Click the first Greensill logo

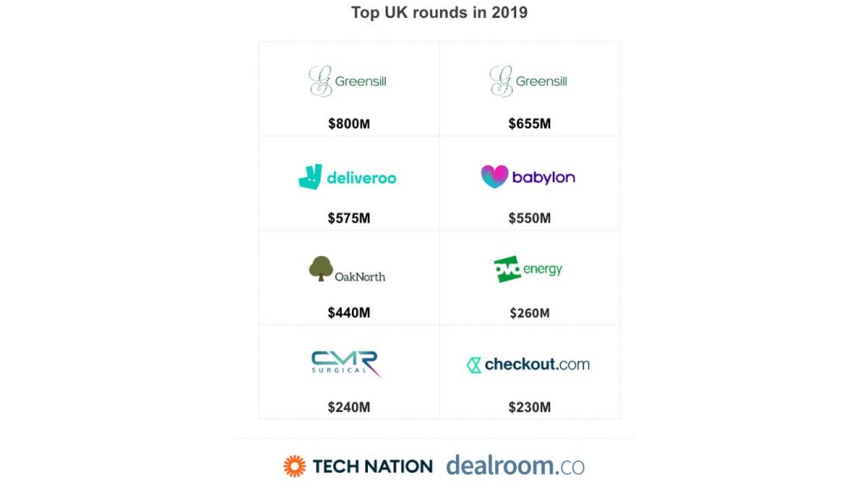point(348,81)
